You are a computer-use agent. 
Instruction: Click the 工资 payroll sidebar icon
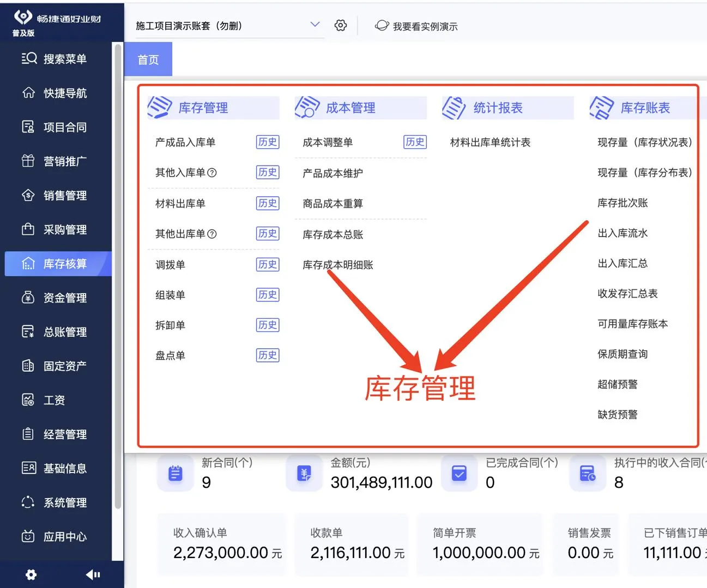(29, 399)
